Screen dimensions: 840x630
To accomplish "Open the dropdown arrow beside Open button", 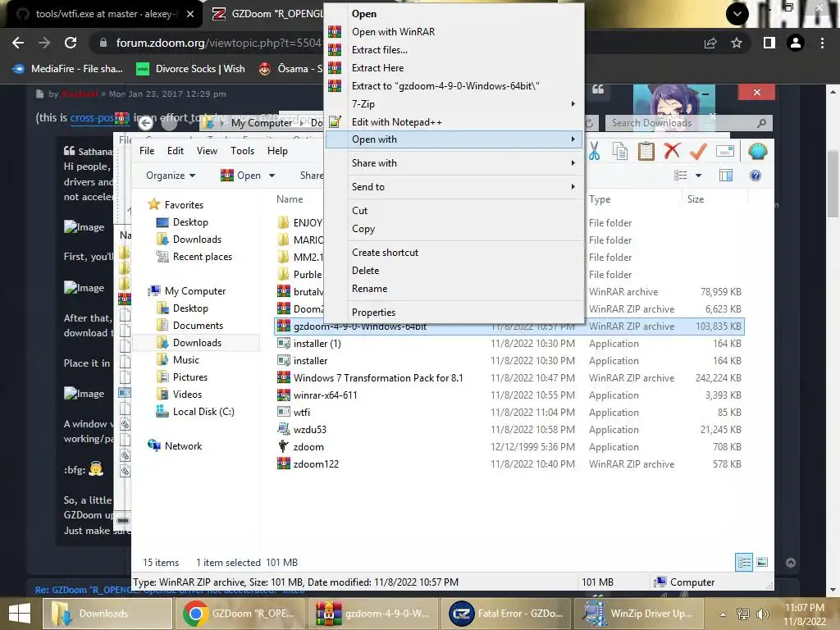I will click(x=272, y=176).
